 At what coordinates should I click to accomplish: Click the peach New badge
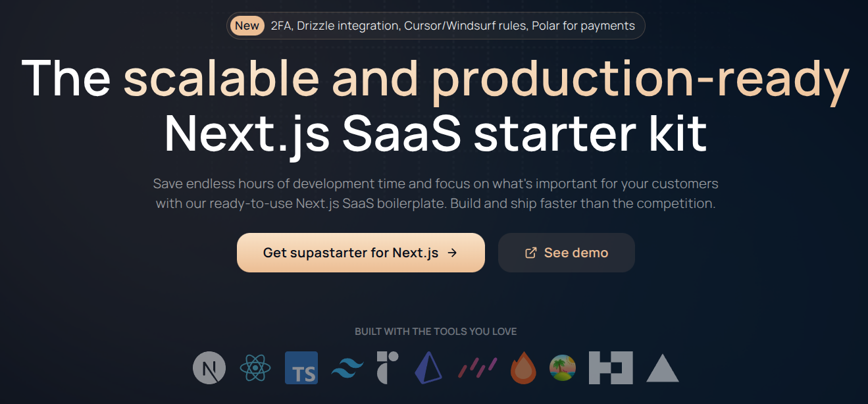click(247, 26)
